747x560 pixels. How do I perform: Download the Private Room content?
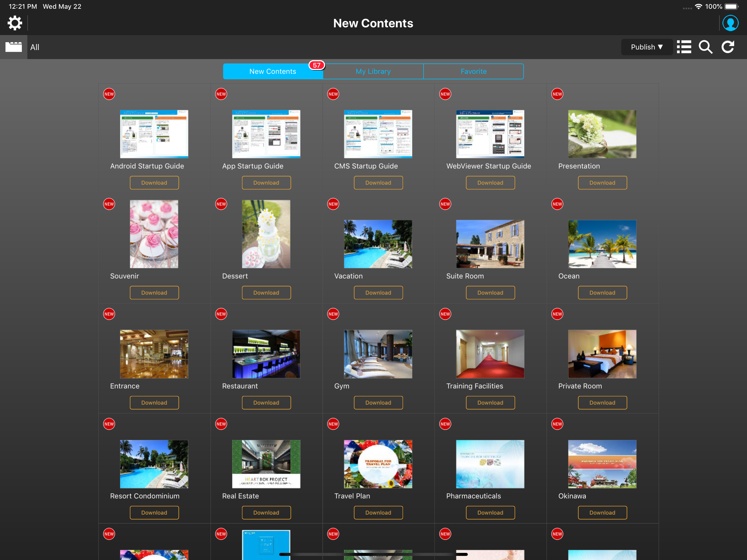[x=602, y=402]
